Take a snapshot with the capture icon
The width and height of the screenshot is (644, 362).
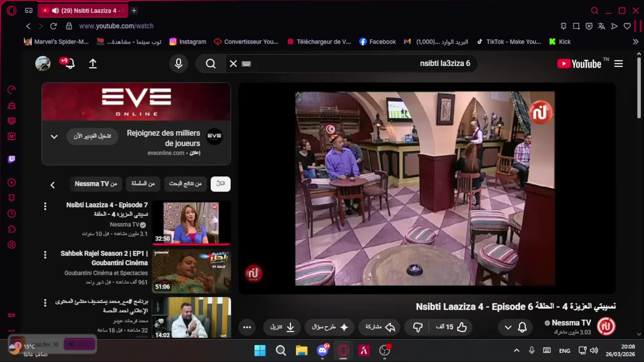tap(577, 26)
